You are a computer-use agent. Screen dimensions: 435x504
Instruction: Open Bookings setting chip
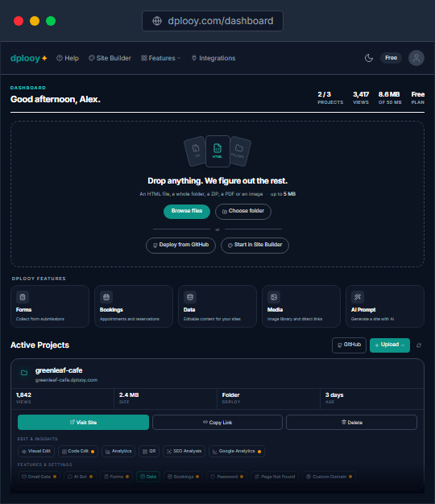183,477
